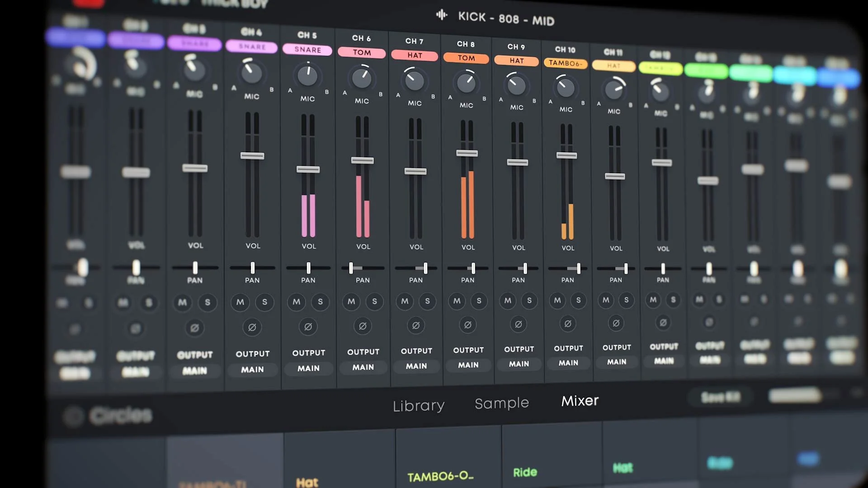Screen dimensions: 868x488
Task: Open CH 6 output MAIN dropdown
Action: [x=363, y=367]
